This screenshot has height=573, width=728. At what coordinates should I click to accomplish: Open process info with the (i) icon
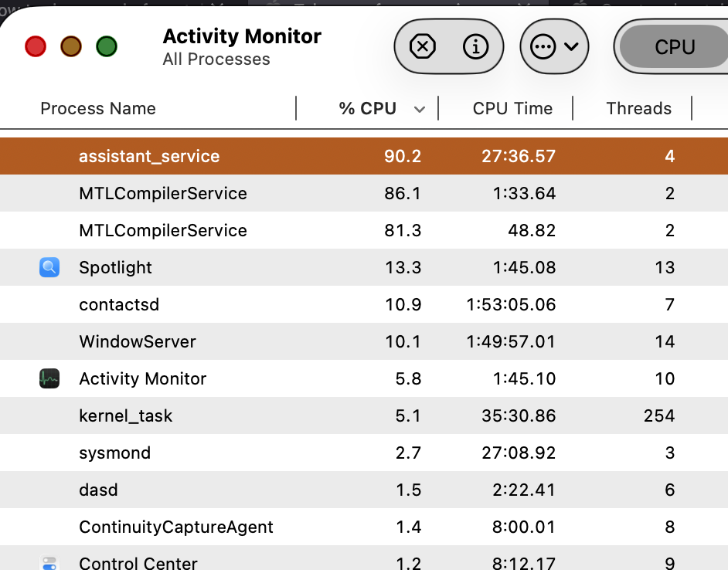(475, 46)
